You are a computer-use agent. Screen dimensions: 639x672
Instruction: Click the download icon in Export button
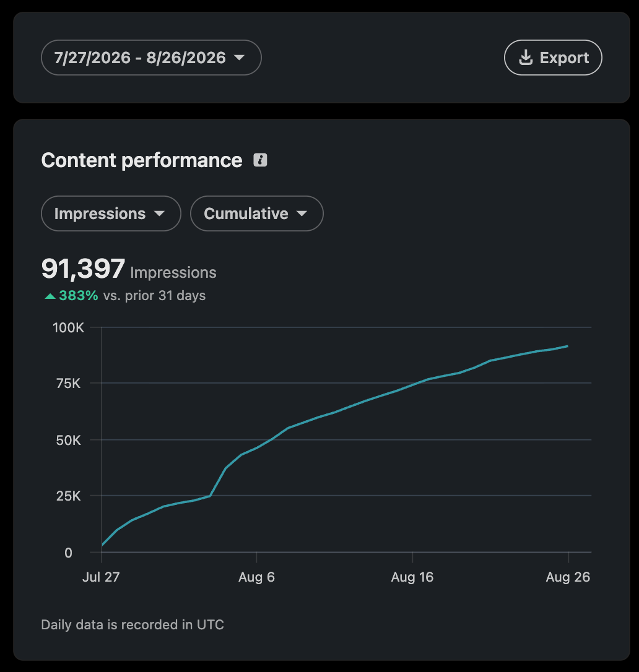point(526,58)
